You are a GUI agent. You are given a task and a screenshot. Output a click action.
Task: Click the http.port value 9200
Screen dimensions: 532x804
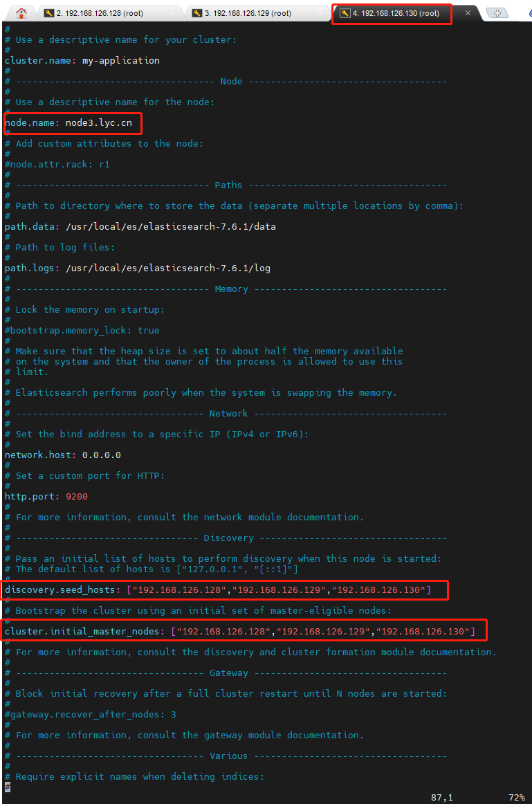tap(77, 496)
